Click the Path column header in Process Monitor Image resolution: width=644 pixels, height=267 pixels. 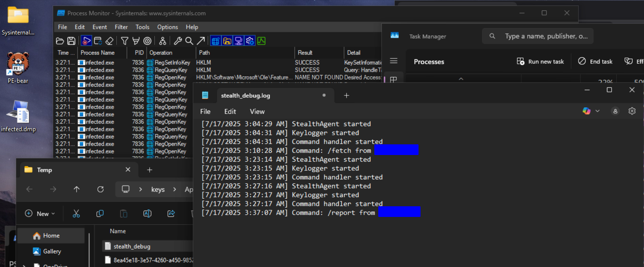tap(245, 52)
